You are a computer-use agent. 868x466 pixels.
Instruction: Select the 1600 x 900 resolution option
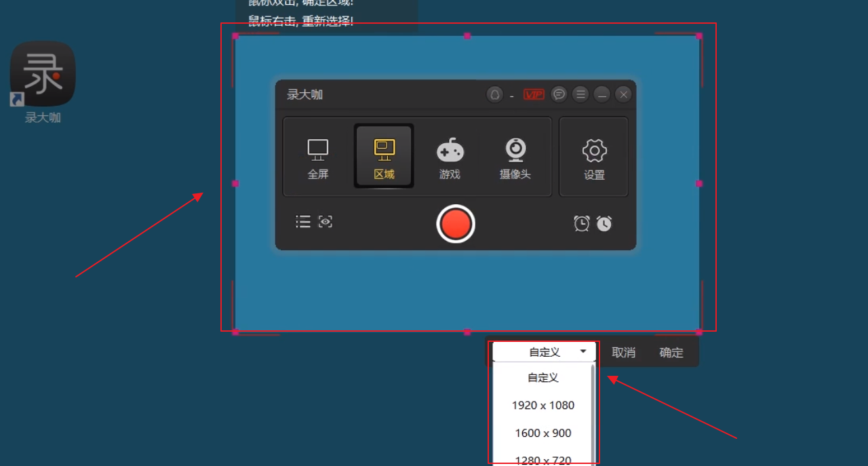pyautogui.click(x=542, y=433)
